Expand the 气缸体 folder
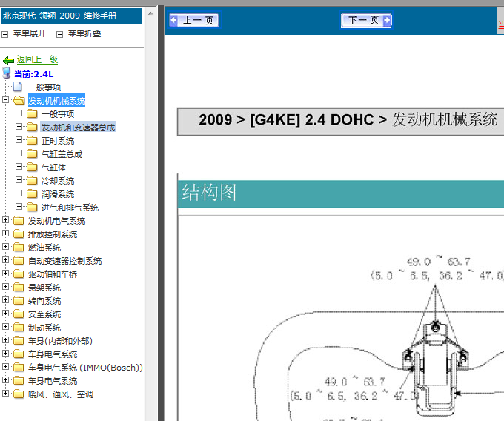The image size is (504, 421). click(x=19, y=167)
